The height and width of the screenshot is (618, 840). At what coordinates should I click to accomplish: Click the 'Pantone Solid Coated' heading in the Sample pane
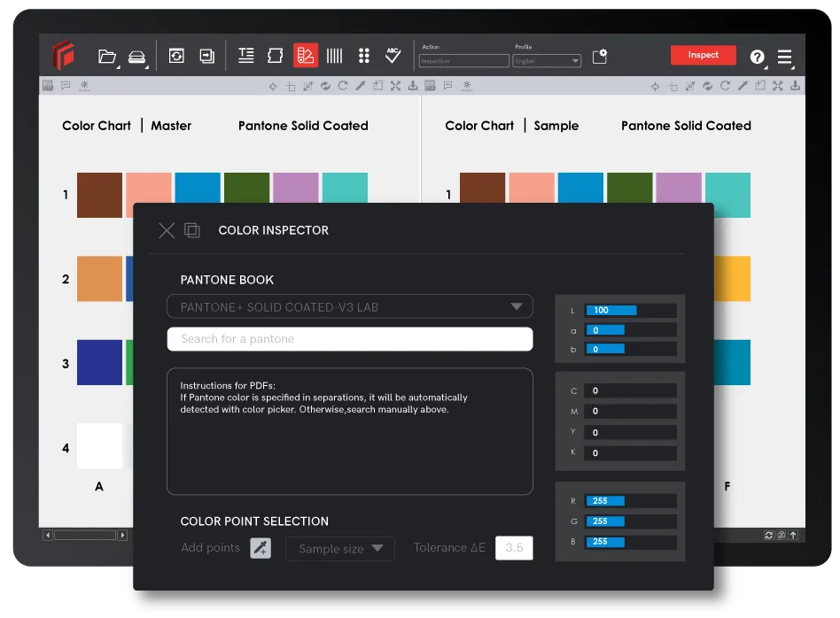coord(686,126)
